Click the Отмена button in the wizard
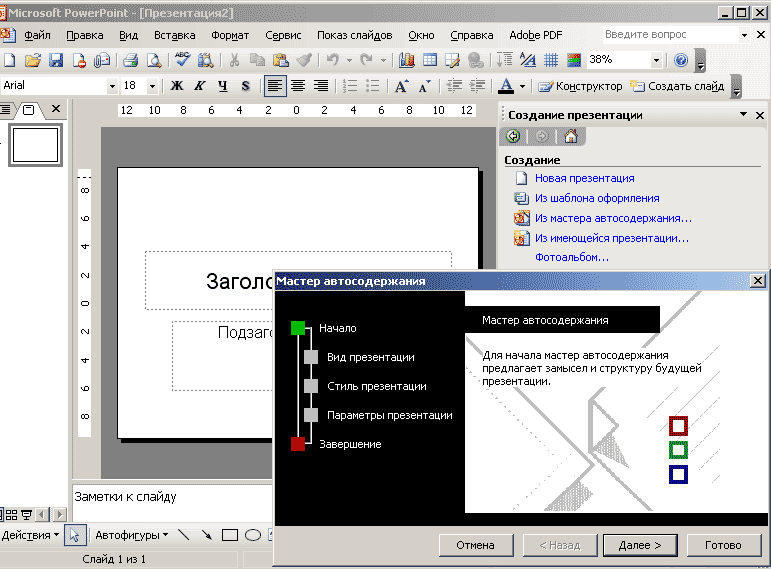The height and width of the screenshot is (569, 771). (475, 545)
